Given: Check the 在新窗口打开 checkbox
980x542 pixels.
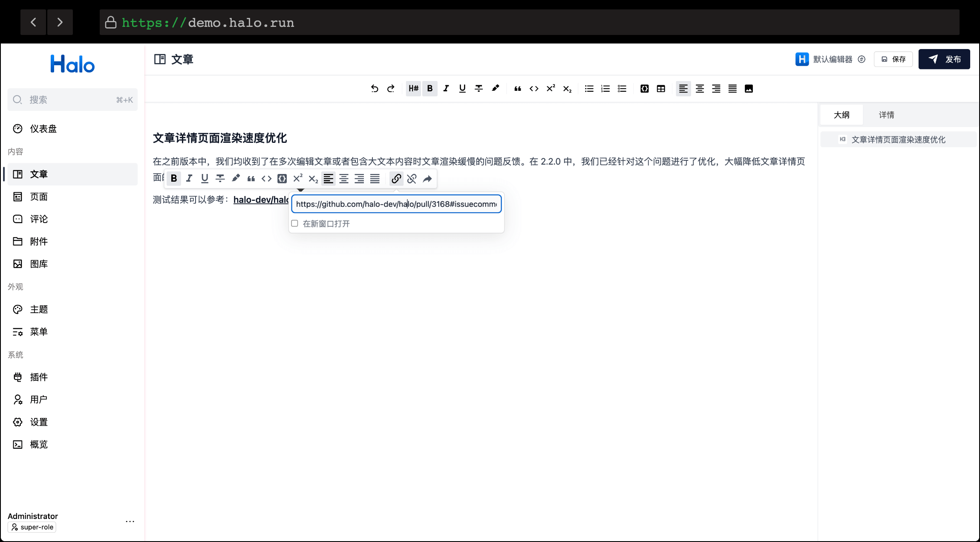Looking at the screenshot, I should 294,223.
